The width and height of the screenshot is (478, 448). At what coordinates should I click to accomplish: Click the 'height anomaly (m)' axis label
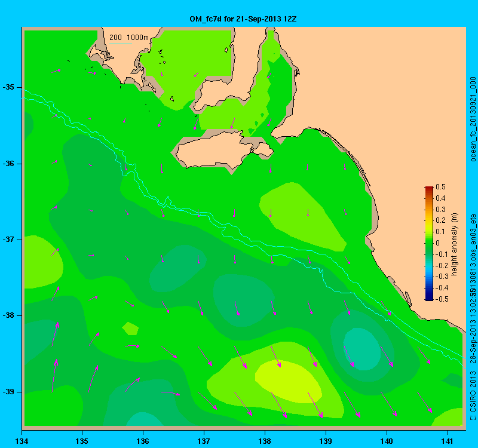pos(455,244)
